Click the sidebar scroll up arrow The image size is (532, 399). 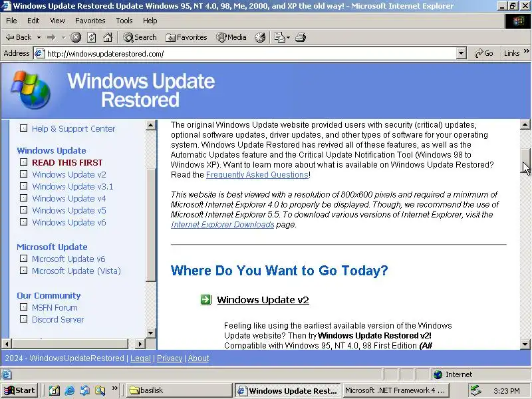(x=151, y=125)
